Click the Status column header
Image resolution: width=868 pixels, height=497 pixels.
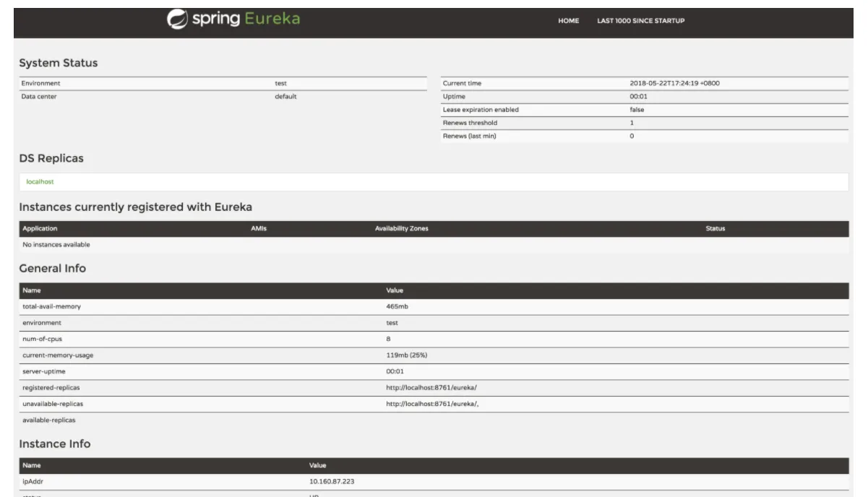(716, 229)
